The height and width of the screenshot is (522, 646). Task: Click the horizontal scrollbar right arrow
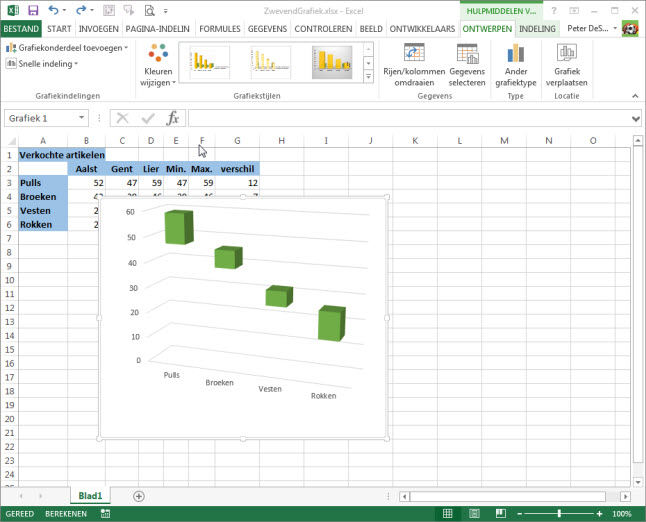[625, 496]
